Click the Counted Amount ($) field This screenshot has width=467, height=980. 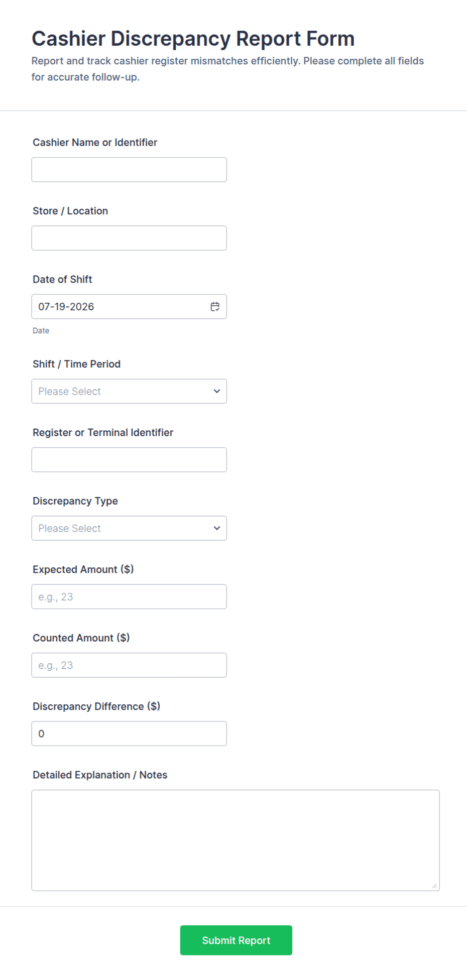pyautogui.click(x=129, y=665)
